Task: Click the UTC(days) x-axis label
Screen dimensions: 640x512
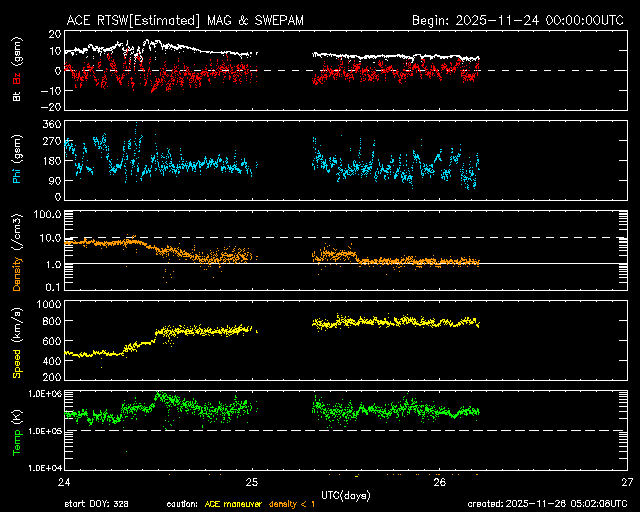Action: coord(345,495)
